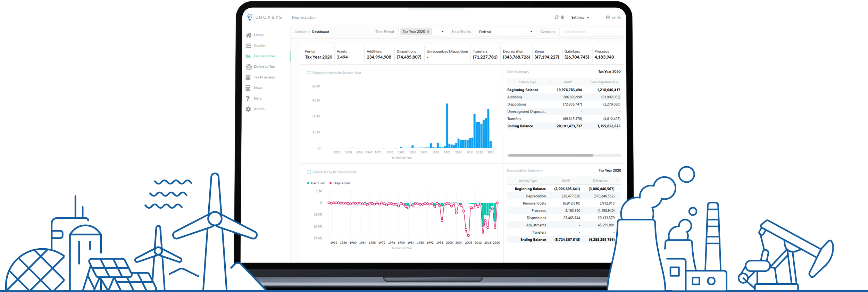Select Deferred Tax in sidebar

click(x=264, y=67)
